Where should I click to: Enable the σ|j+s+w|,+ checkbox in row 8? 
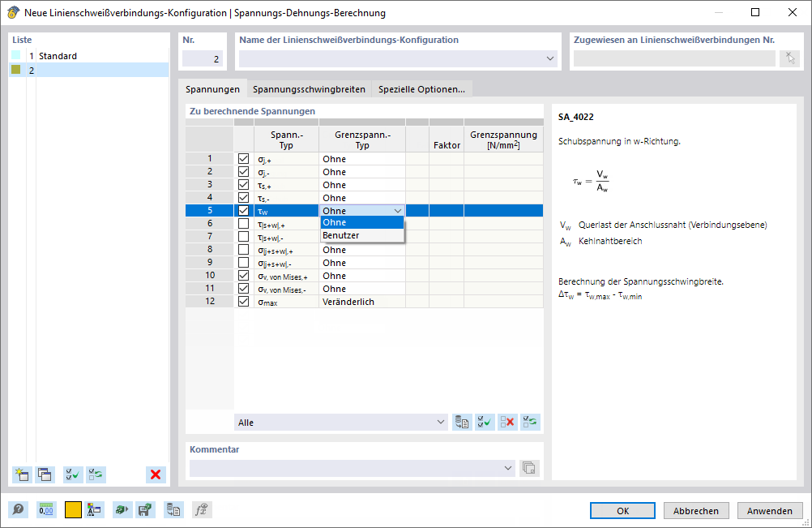click(243, 249)
